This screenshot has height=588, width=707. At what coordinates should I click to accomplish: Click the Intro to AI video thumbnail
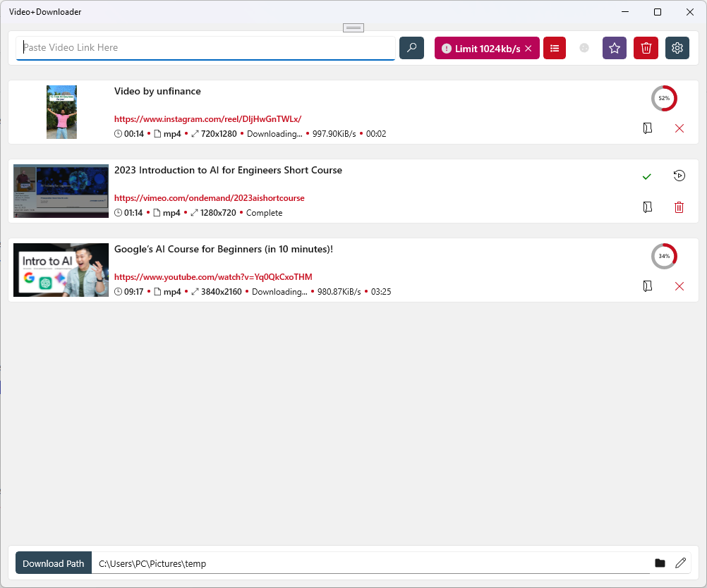tap(61, 270)
